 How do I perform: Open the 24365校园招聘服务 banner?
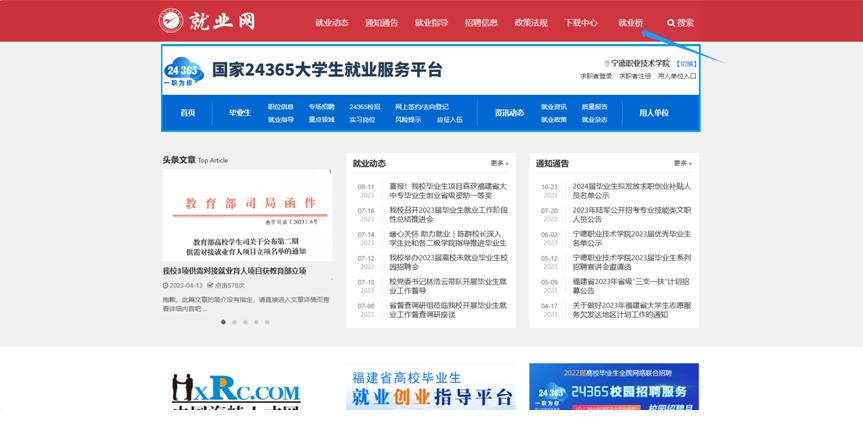614,387
